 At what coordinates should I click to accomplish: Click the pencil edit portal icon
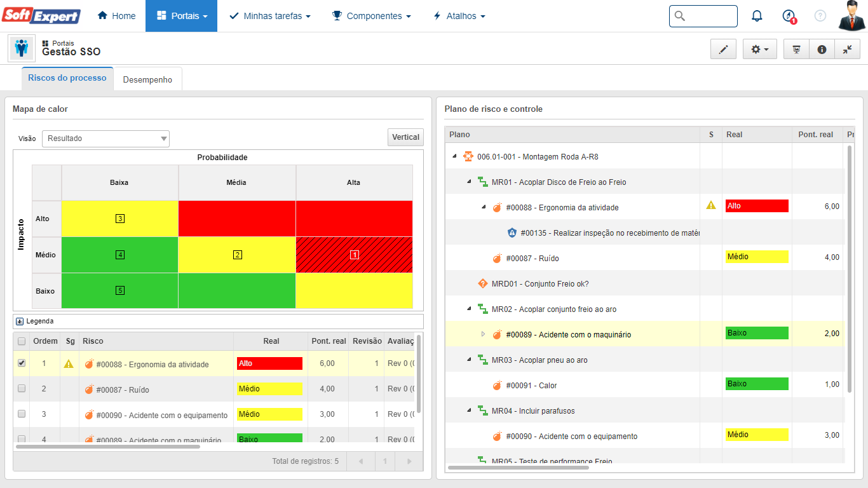[x=723, y=50]
